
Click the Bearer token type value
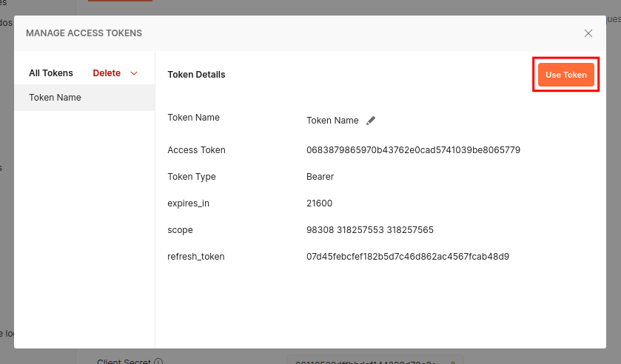pyautogui.click(x=320, y=177)
